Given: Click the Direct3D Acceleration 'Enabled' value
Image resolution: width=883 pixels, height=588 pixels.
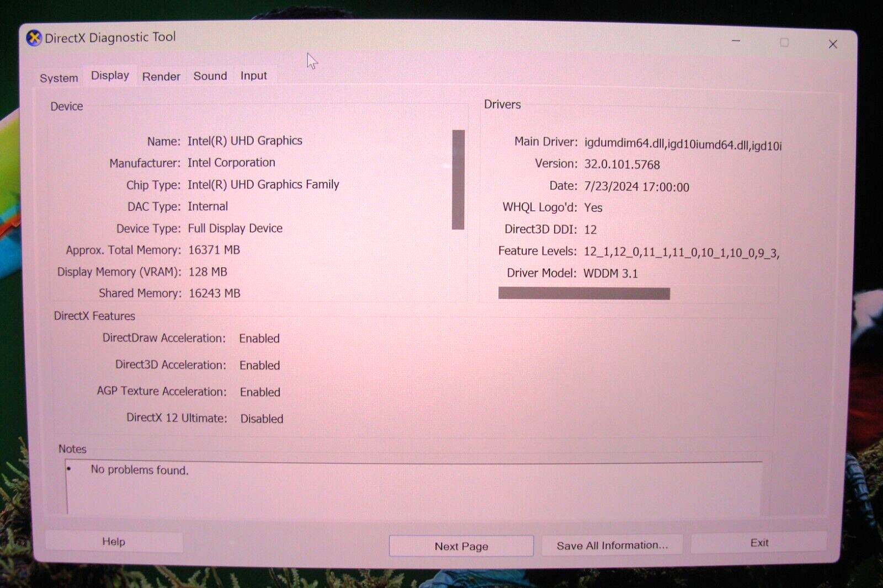Looking at the screenshot, I should (260, 365).
